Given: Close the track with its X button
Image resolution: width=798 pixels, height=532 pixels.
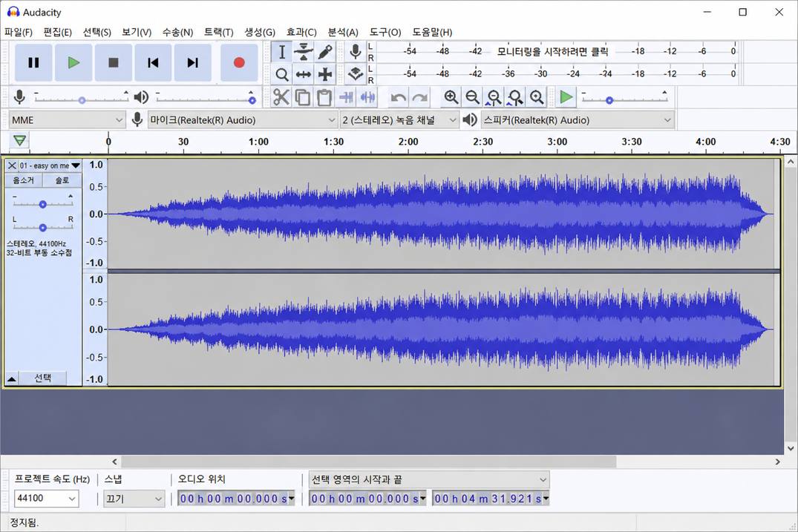Looking at the screenshot, I should 12,165.
